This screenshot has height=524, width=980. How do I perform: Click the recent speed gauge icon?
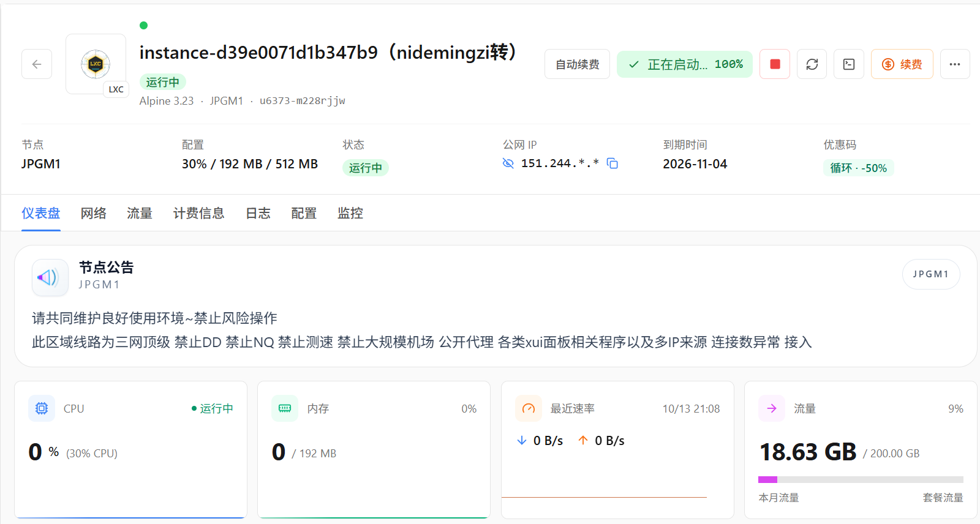529,408
